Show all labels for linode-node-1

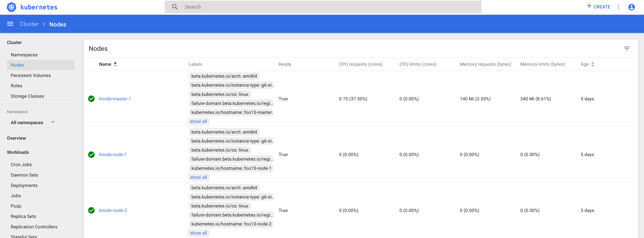(x=199, y=177)
